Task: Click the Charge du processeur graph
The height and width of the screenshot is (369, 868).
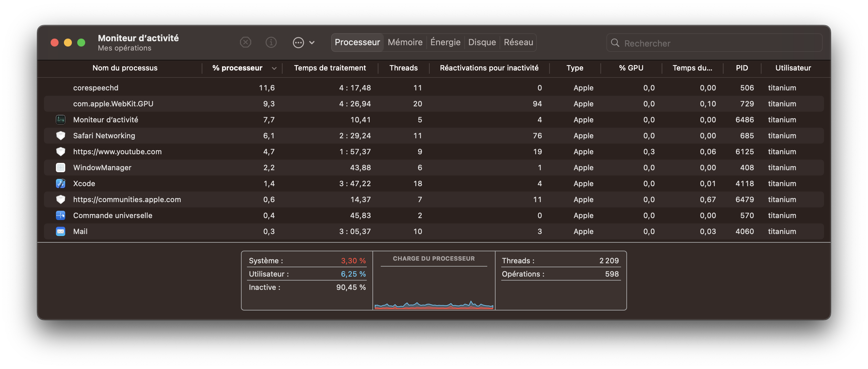Action: [434, 290]
